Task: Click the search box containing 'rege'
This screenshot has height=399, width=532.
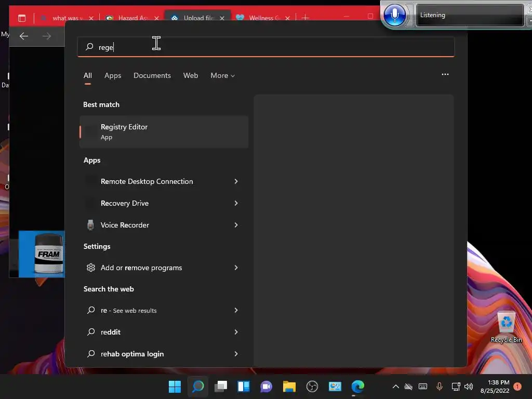Action: pyautogui.click(x=265, y=47)
